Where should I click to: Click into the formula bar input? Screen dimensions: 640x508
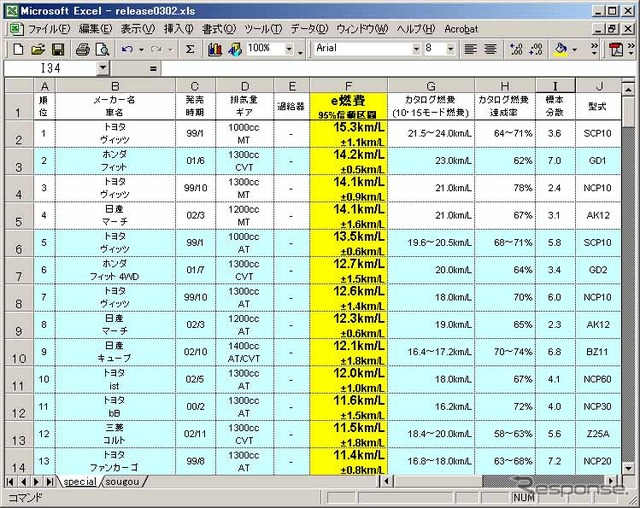coord(398,69)
